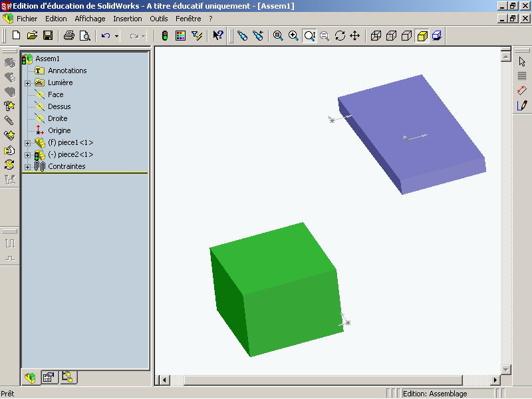Click the Select arrow tool on right toolbar
The width and height of the screenshot is (532, 399).
click(x=522, y=61)
